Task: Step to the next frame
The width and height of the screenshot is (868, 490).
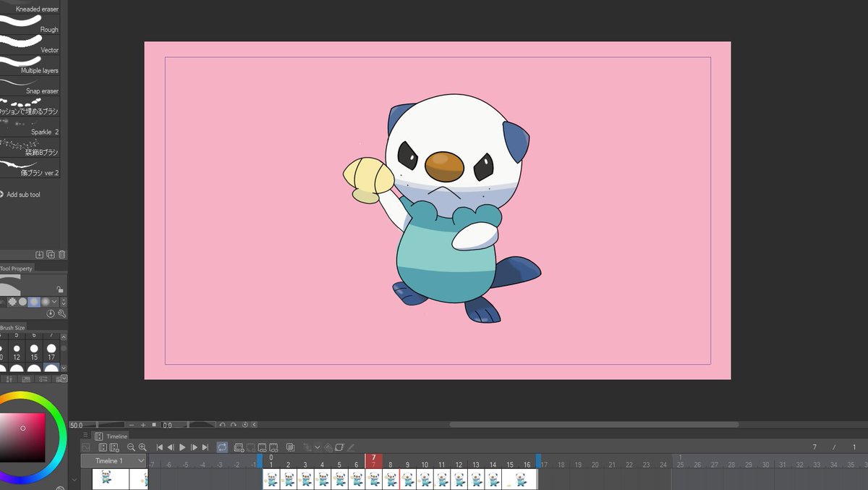Action: coord(194,447)
